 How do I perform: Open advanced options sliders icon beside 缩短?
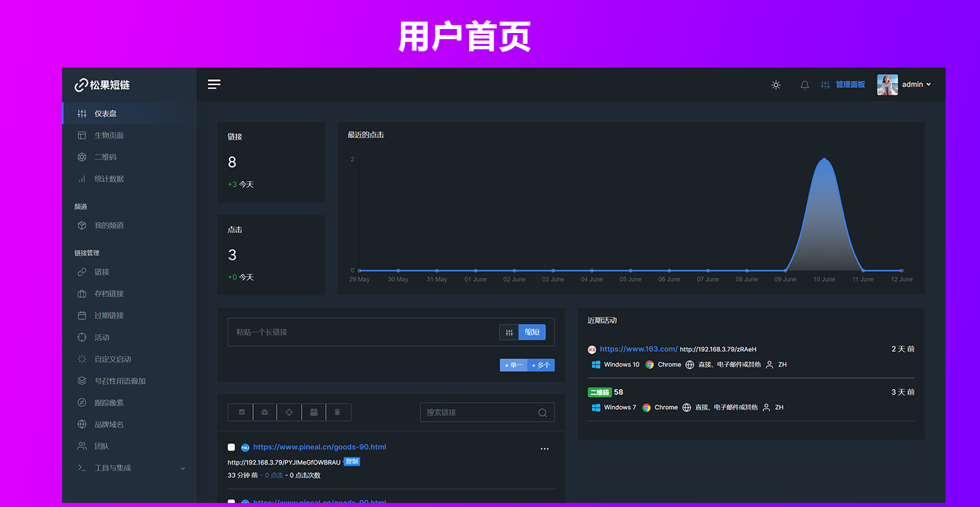[509, 332]
